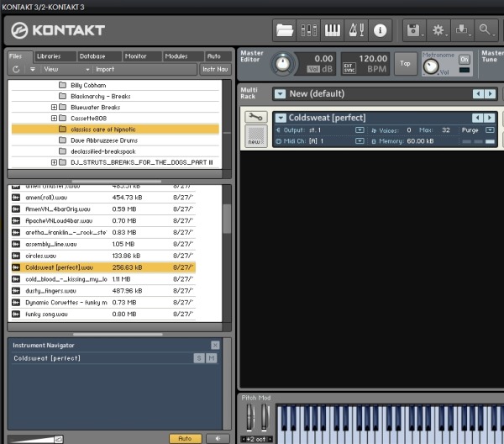This screenshot has width=504, height=444.
Task: Open the Midi Ch dropdown
Action: click(360, 141)
